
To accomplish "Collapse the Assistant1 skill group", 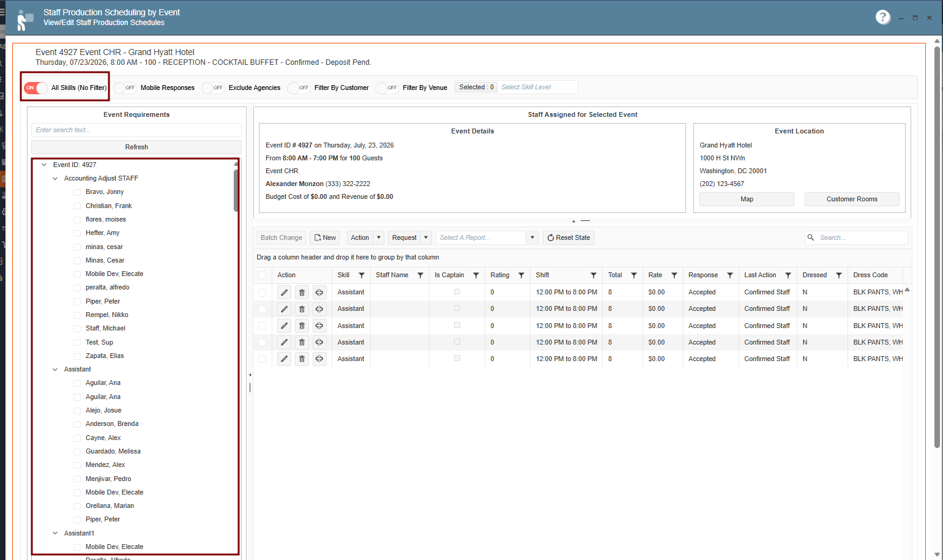I will pos(55,533).
